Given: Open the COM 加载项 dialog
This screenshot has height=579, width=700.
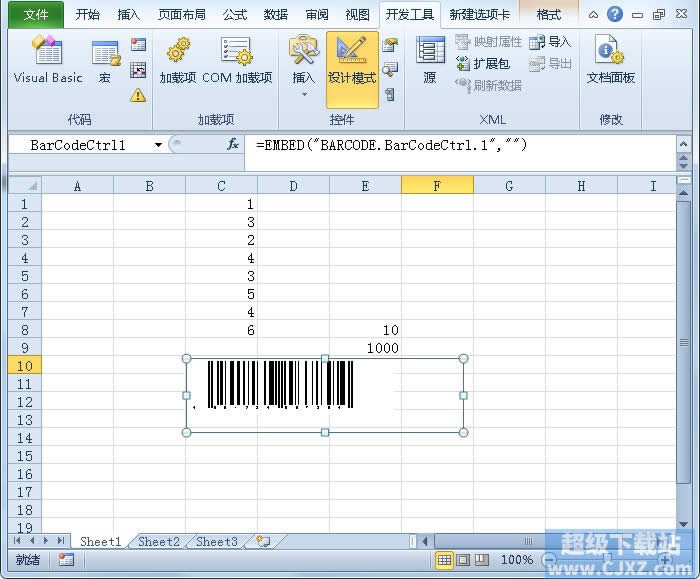Looking at the screenshot, I should tap(237, 60).
